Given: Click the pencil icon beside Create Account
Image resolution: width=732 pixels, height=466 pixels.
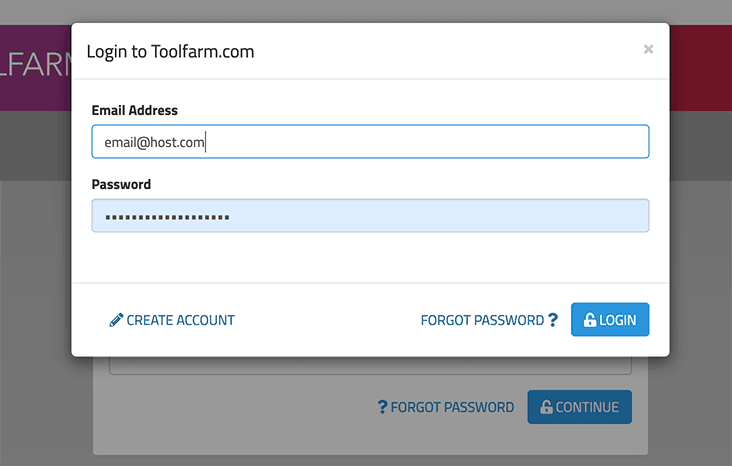Looking at the screenshot, I should [116, 320].
